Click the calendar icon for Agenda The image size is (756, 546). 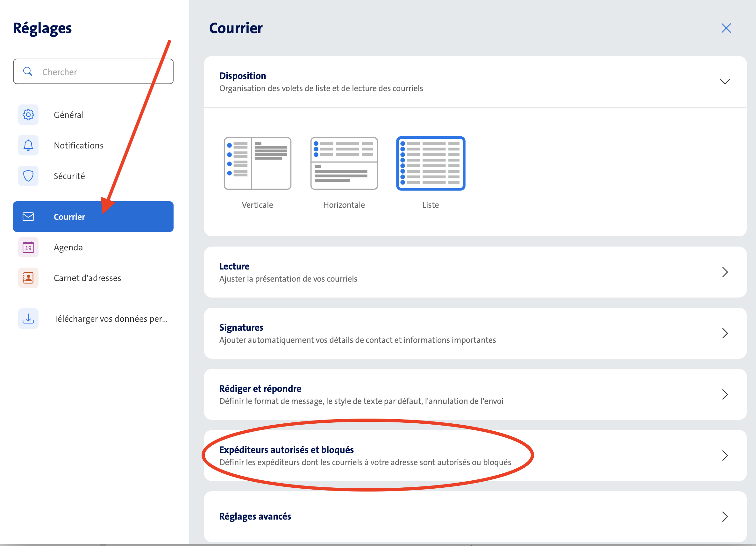[28, 248]
